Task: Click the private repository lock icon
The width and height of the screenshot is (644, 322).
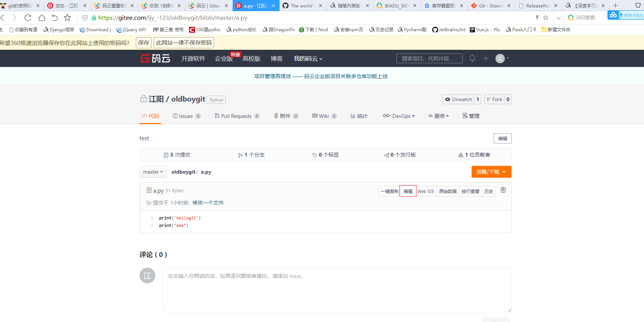Action: coord(143,99)
